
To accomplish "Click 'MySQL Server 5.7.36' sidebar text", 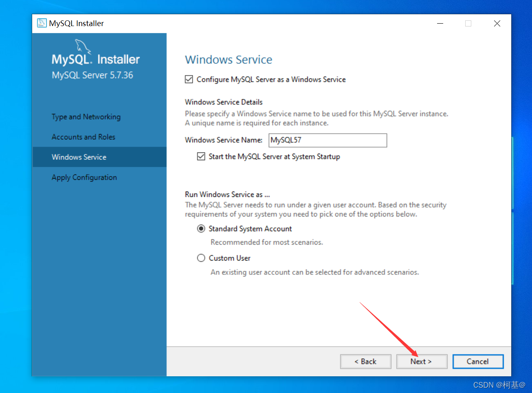I will point(92,75).
